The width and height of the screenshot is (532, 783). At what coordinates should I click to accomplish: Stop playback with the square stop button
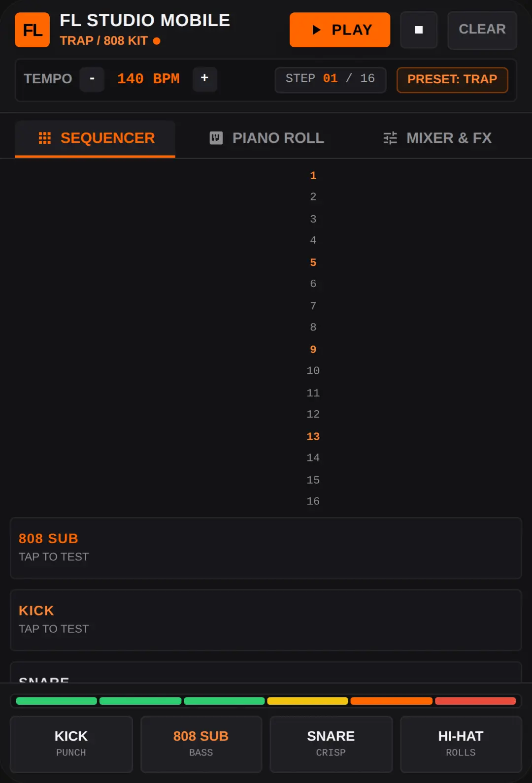click(419, 30)
